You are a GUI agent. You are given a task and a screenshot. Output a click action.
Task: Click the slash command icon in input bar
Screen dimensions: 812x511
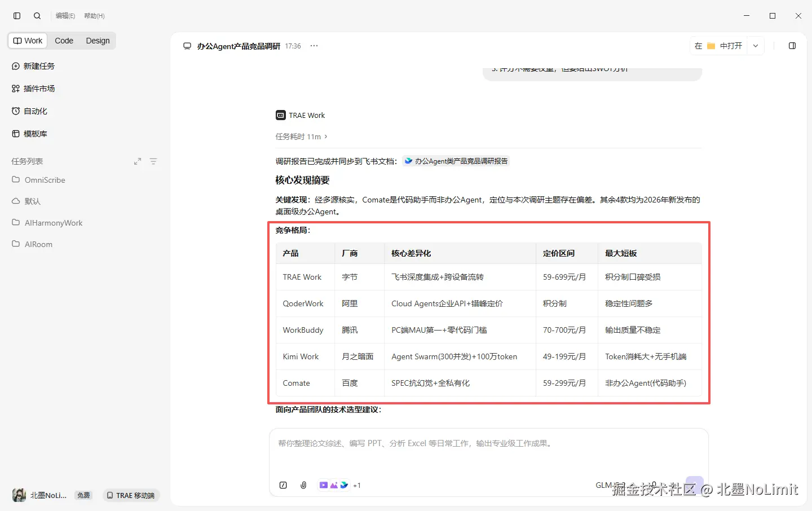[x=283, y=485]
